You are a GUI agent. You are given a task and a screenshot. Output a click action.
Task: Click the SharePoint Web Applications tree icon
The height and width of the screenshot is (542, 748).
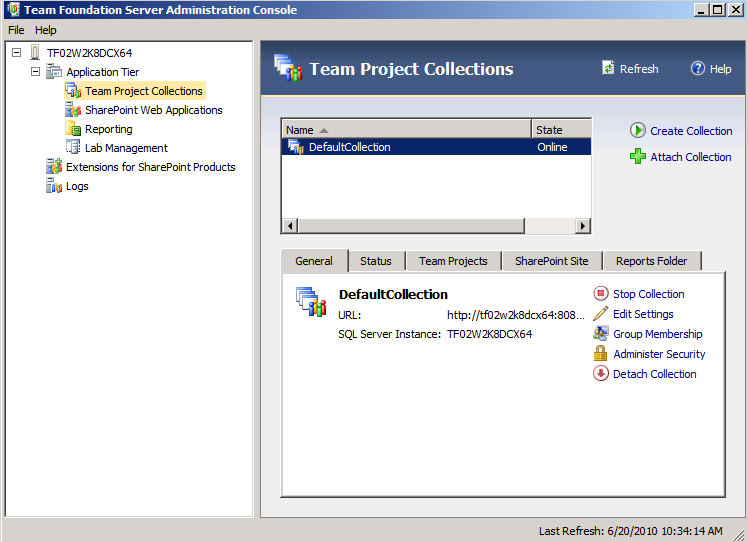73,110
